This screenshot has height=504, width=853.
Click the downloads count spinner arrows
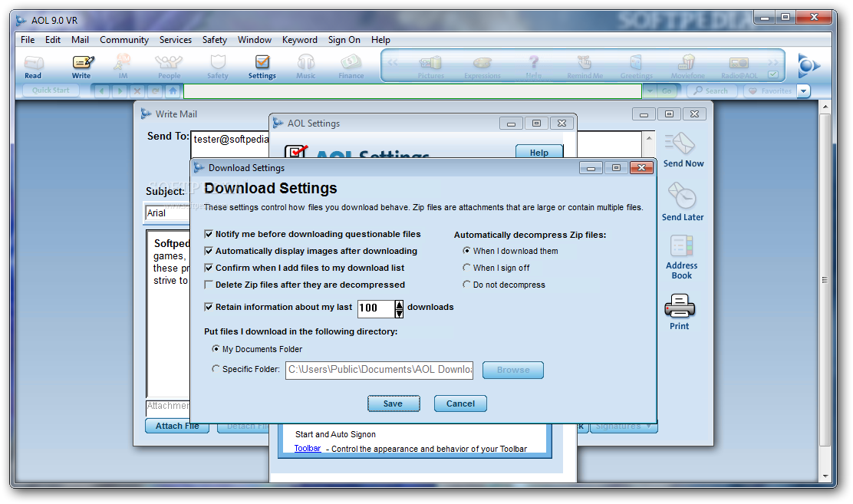tap(400, 309)
